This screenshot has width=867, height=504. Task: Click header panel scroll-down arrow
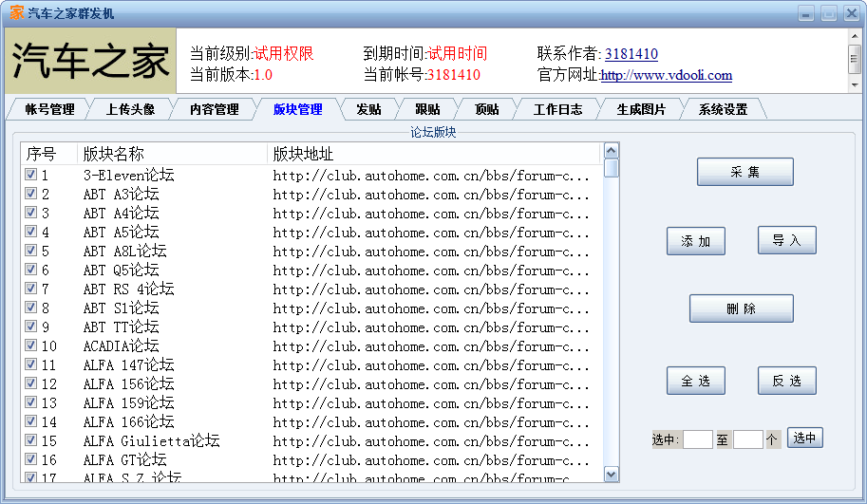[855, 85]
